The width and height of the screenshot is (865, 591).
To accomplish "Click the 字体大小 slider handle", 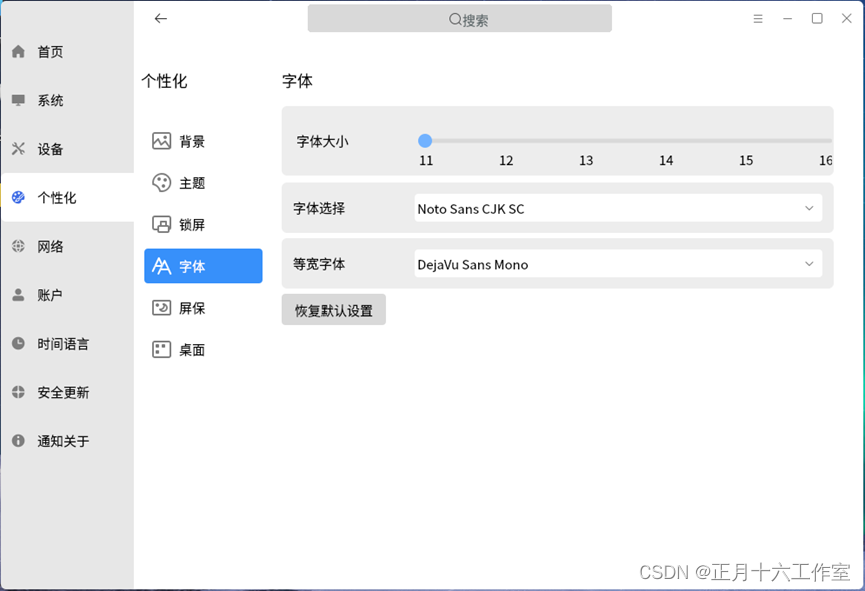I will pyautogui.click(x=425, y=141).
